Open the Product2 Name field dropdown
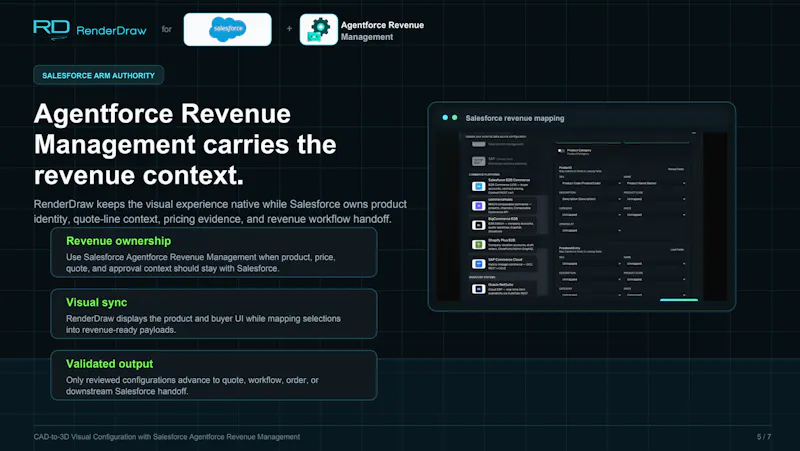Screen dimensions: 800x451 pyautogui.click(x=656, y=183)
